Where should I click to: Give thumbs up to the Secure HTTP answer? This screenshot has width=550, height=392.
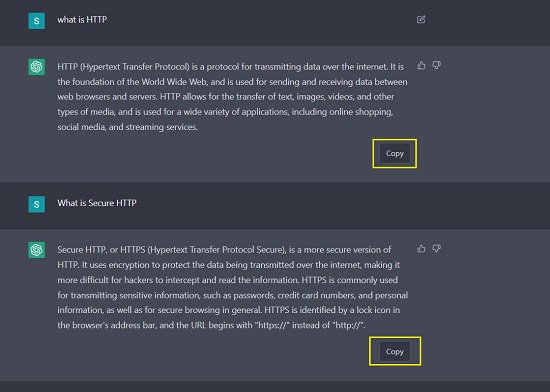tap(421, 249)
